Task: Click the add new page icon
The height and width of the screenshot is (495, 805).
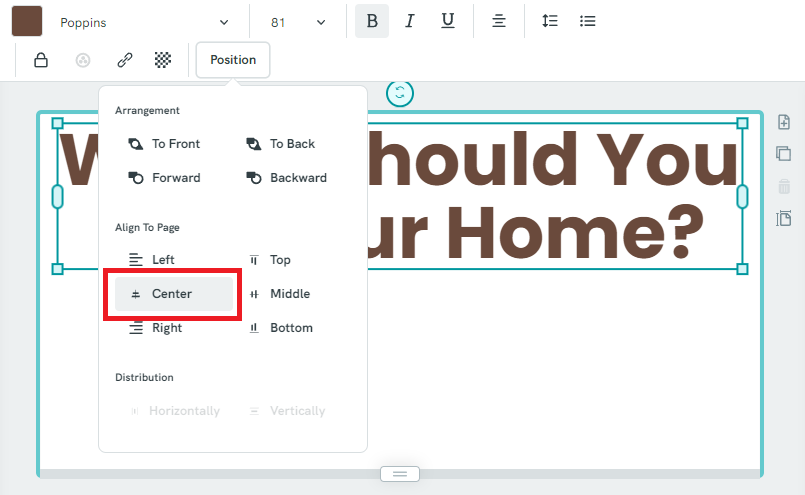Action: coord(784,122)
